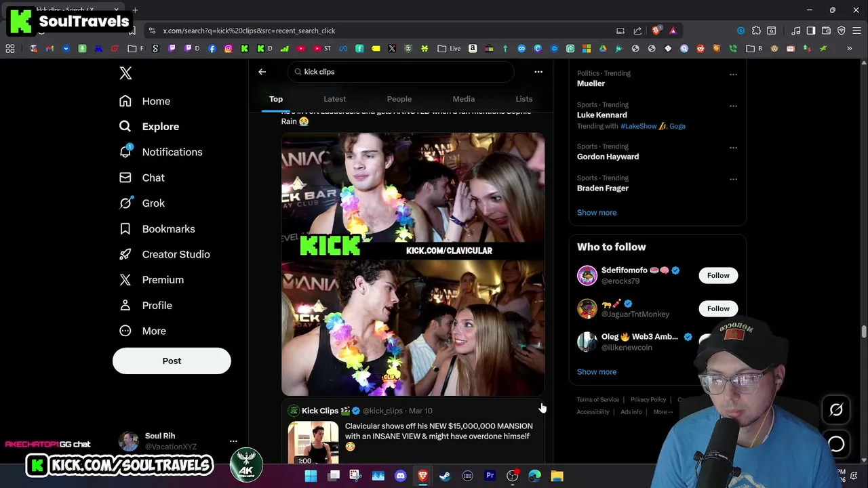Screen dimensions: 868x488
Task: Open Bookmarks in the sidebar
Action: click(x=157, y=229)
